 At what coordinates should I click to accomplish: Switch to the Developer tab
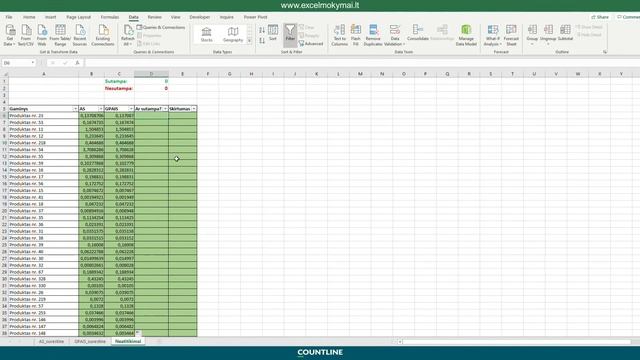coord(200,17)
